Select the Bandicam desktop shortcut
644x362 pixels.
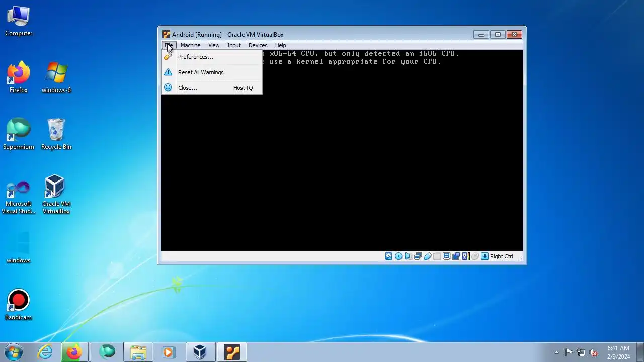pos(19,305)
